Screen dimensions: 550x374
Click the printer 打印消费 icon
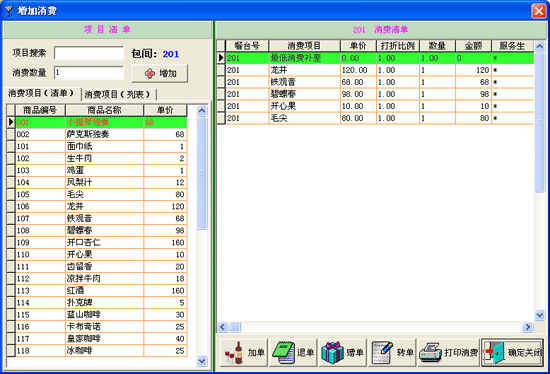431,353
